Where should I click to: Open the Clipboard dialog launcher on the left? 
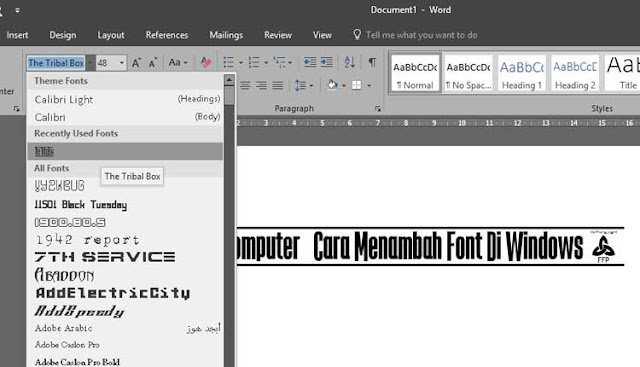pyautogui.click(x=16, y=109)
